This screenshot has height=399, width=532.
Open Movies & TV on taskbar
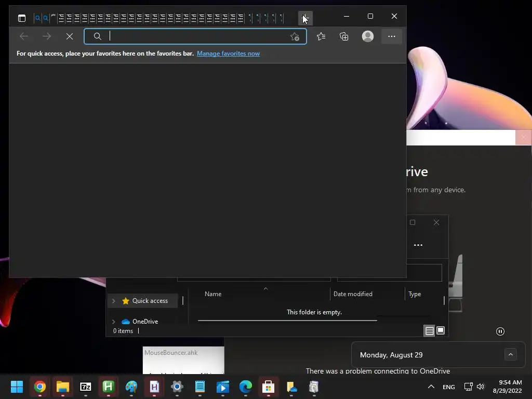(x=222, y=387)
